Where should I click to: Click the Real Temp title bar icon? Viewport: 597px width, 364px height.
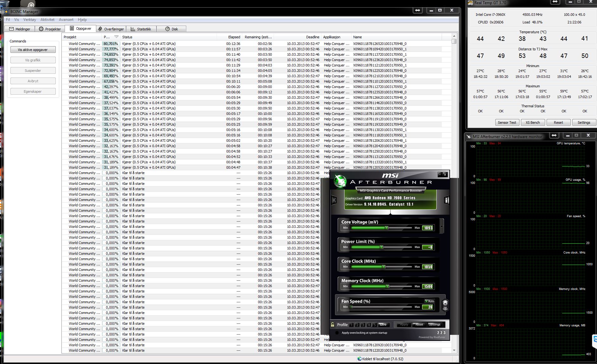click(470, 3)
